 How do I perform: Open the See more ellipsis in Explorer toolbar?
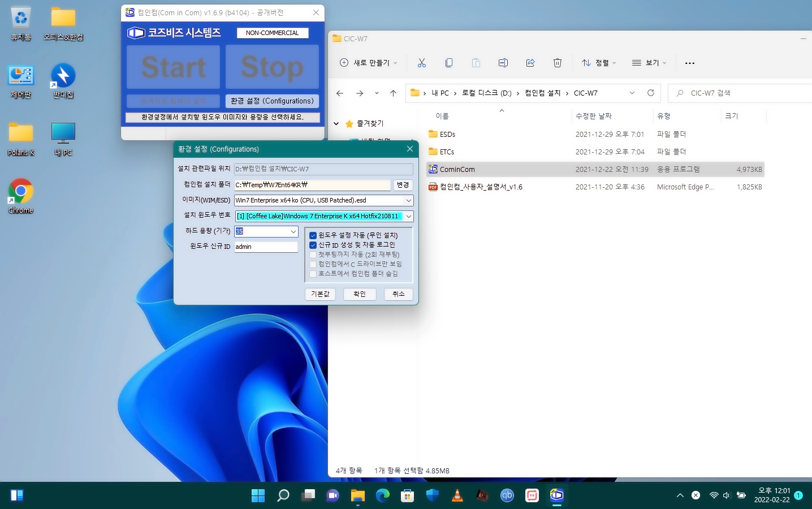coord(689,63)
